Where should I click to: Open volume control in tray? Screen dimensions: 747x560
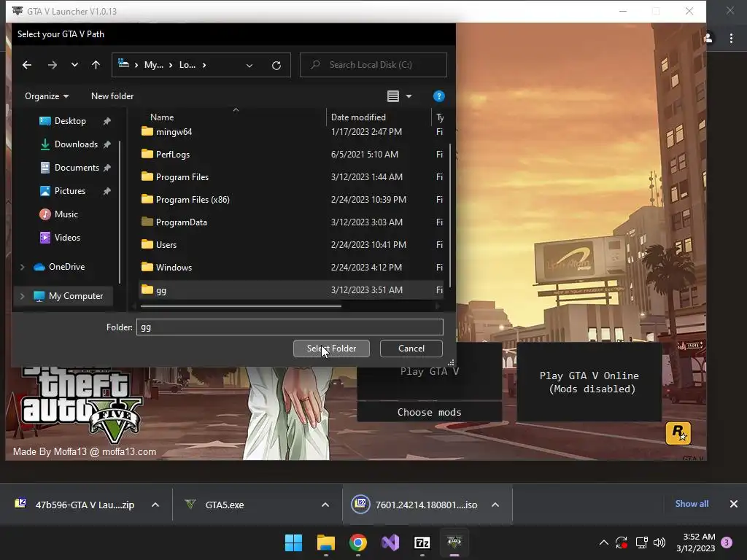tap(659, 542)
